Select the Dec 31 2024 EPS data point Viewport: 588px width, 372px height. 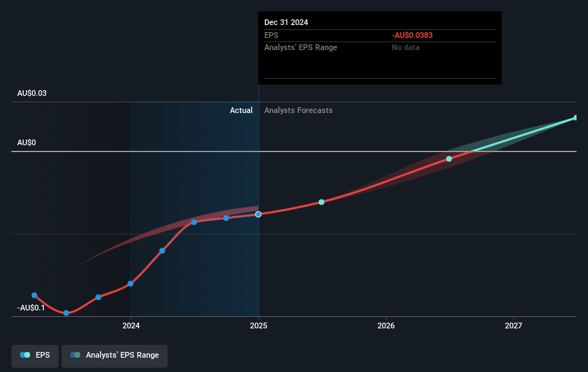(259, 215)
